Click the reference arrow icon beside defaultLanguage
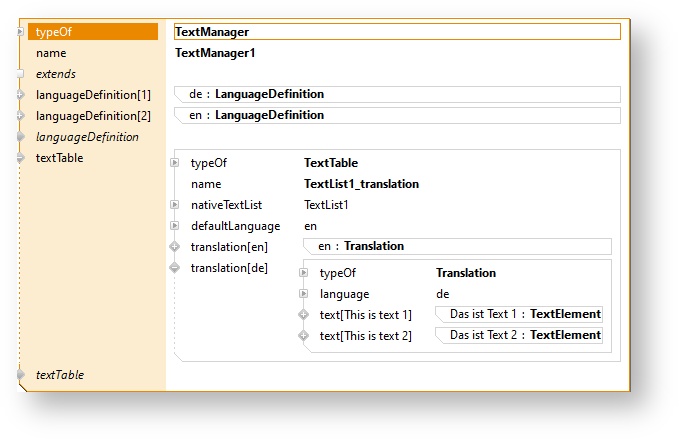The image size is (679, 440). tap(175, 226)
